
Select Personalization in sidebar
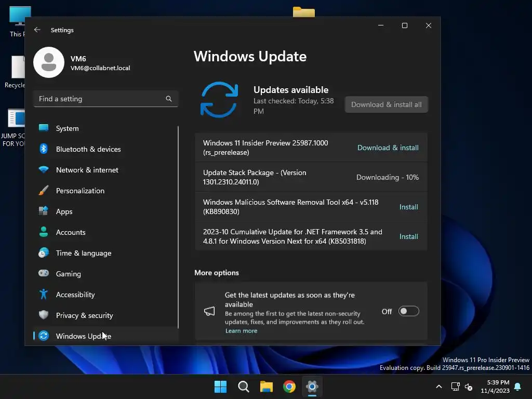(105, 191)
